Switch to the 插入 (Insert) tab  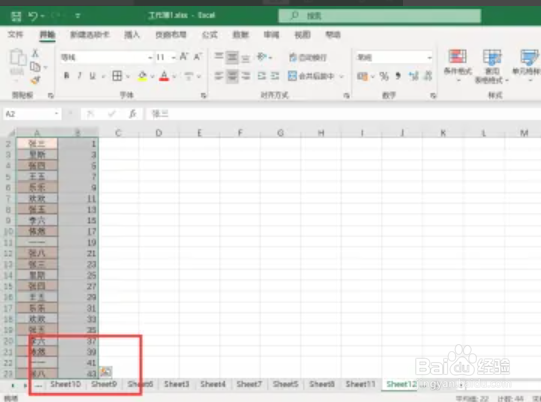point(132,35)
